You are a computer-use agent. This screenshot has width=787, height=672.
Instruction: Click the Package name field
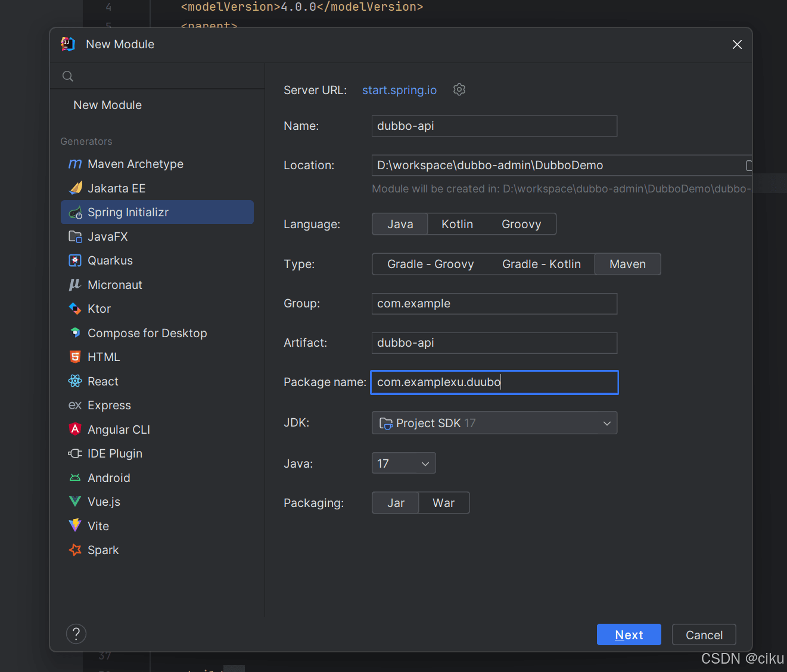pyautogui.click(x=494, y=382)
